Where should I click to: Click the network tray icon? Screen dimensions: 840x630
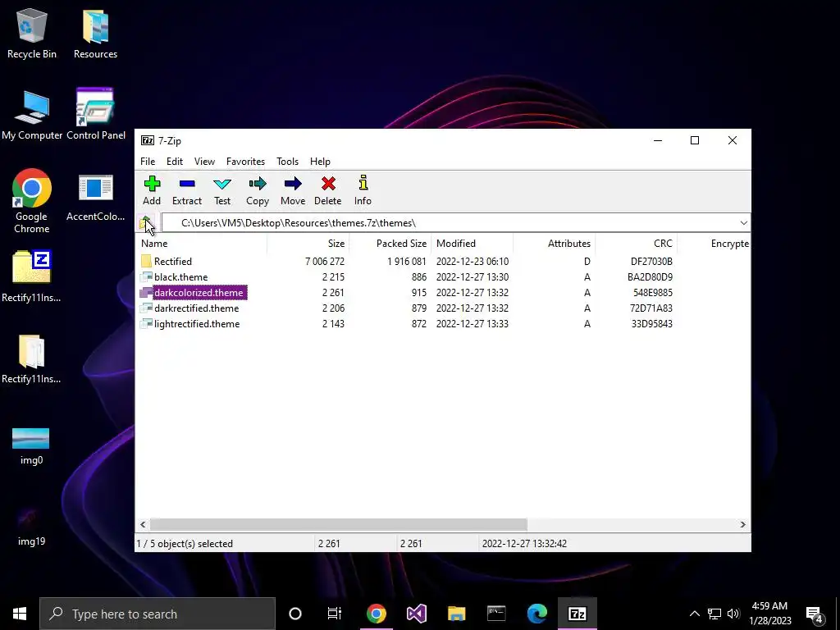(714, 614)
